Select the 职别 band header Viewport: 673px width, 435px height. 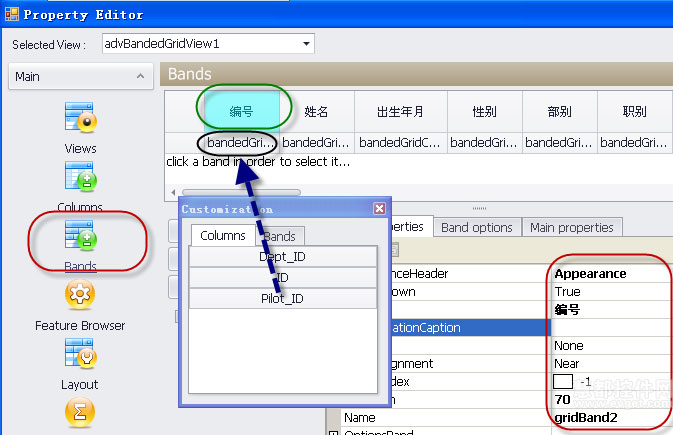pos(635,112)
